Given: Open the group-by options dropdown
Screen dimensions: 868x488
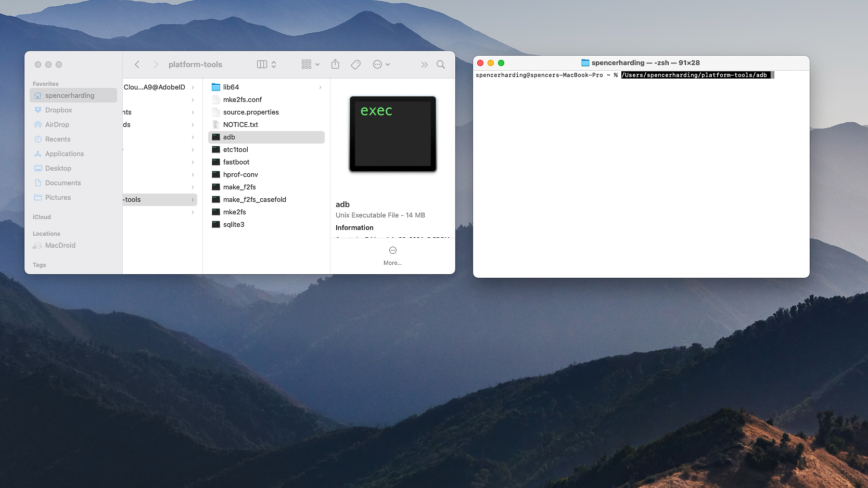Looking at the screenshot, I should [310, 65].
